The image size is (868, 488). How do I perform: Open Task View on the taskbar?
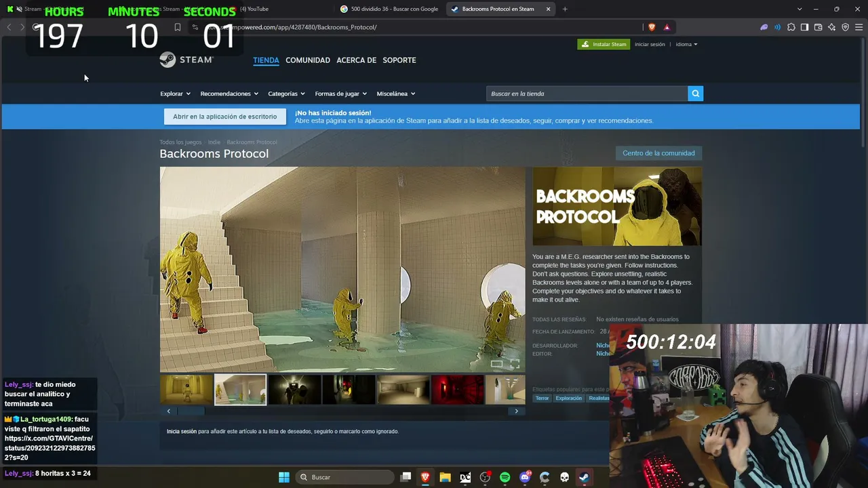[406, 477]
